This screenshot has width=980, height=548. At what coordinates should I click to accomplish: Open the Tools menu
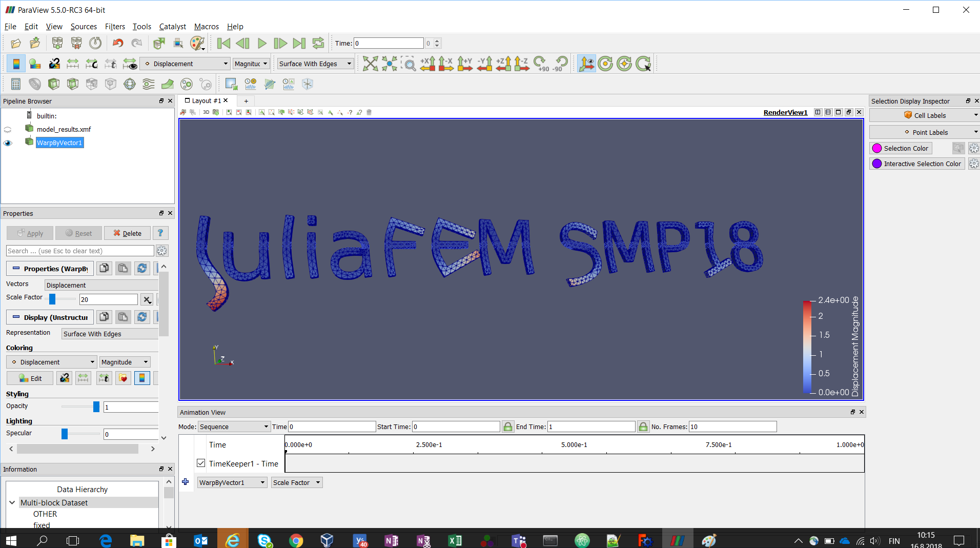[x=142, y=27]
